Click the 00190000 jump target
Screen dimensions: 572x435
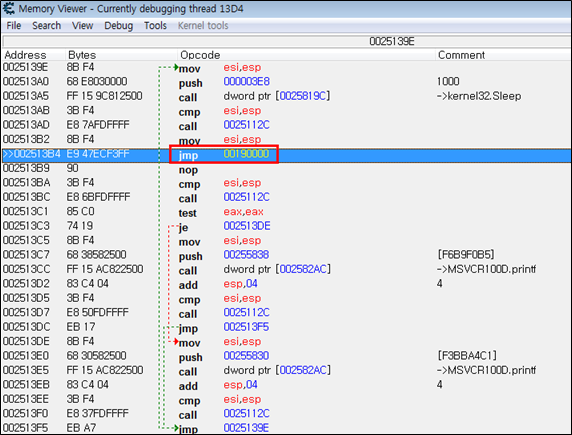246,154
